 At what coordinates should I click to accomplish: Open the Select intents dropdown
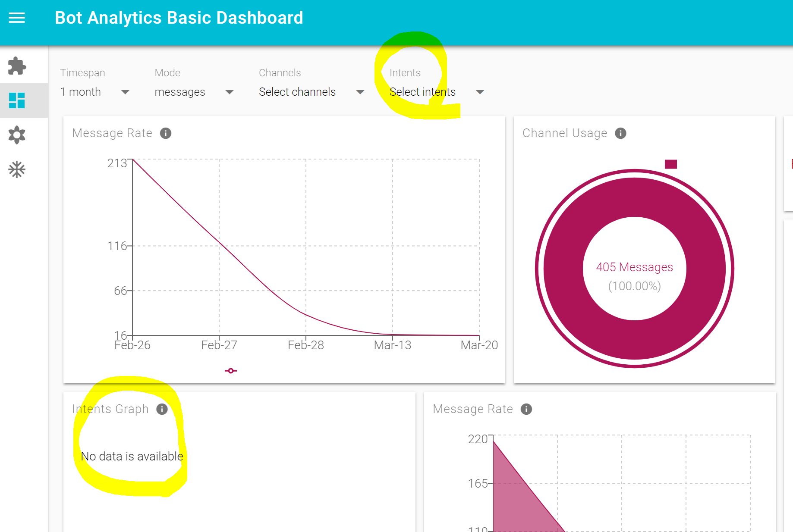coord(437,92)
